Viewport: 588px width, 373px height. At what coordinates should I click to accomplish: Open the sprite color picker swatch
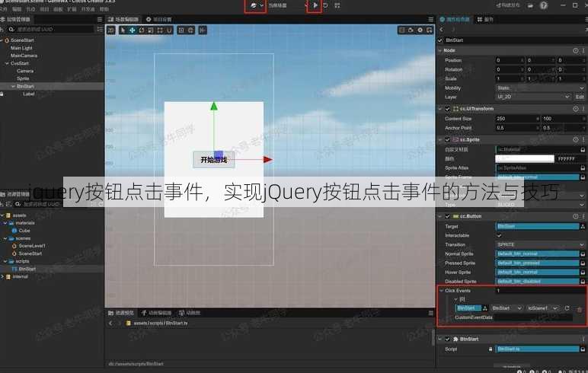[x=525, y=158]
